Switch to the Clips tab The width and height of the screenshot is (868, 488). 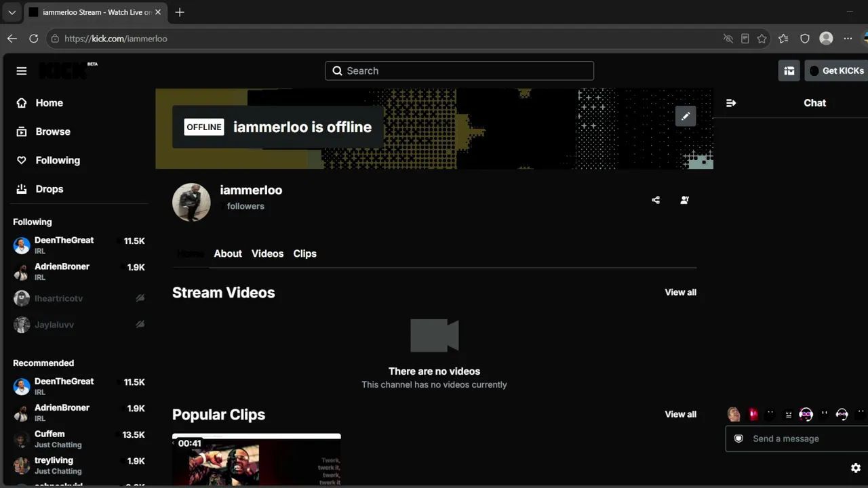click(x=304, y=253)
